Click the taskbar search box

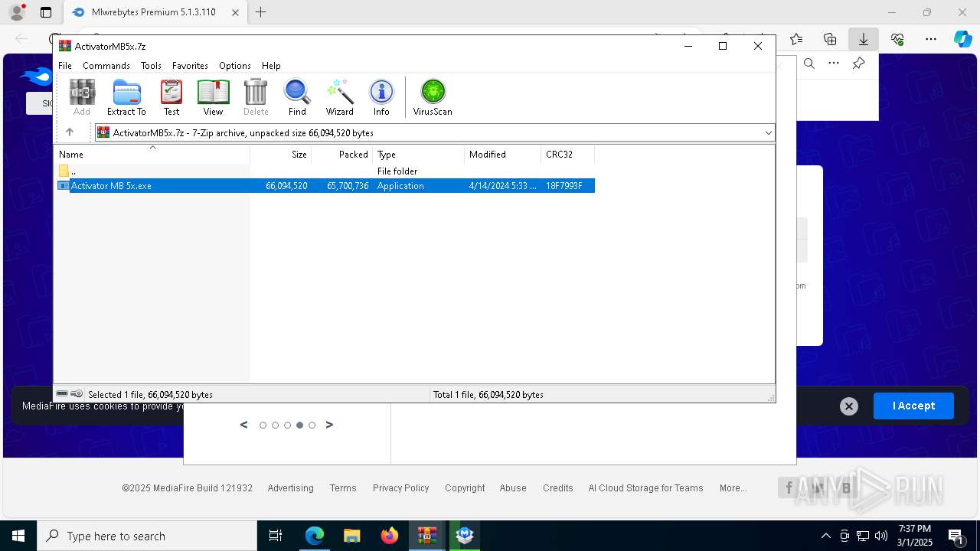tap(147, 536)
